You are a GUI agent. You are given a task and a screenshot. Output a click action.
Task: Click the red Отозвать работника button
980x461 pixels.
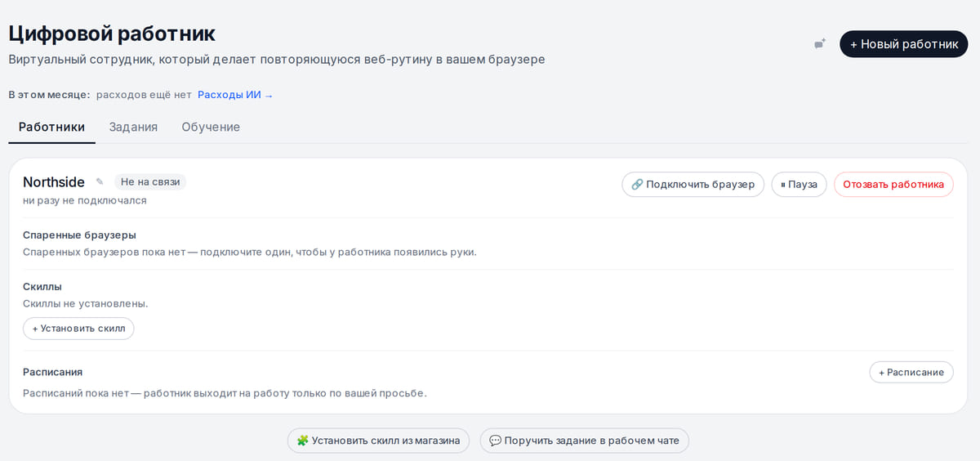[893, 185]
